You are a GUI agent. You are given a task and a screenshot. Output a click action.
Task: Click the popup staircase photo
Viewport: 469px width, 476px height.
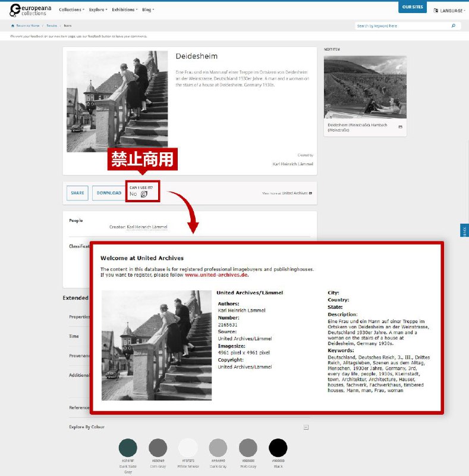click(x=156, y=346)
